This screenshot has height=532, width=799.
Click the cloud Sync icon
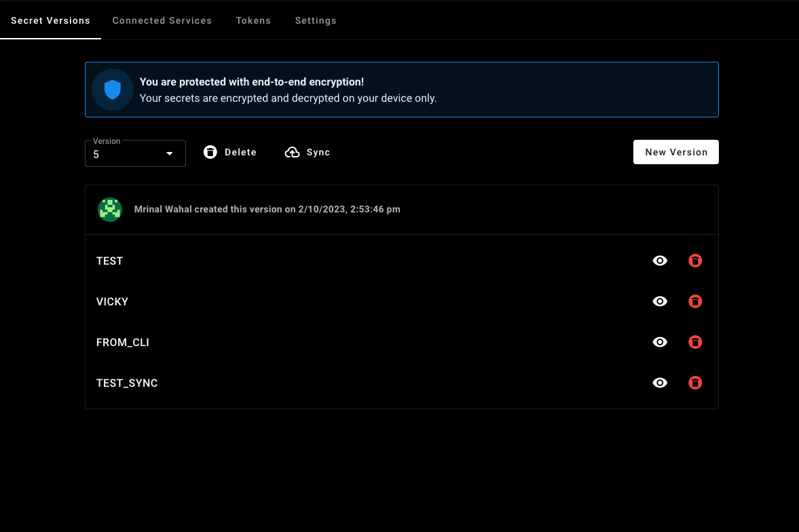(x=293, y=152)
